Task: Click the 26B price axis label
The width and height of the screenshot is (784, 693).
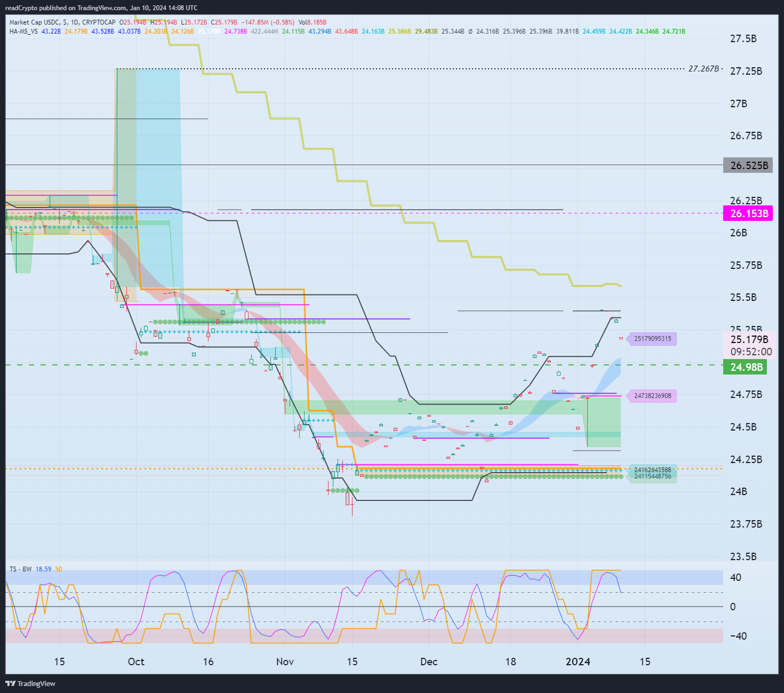Action: tap(738, 233)
